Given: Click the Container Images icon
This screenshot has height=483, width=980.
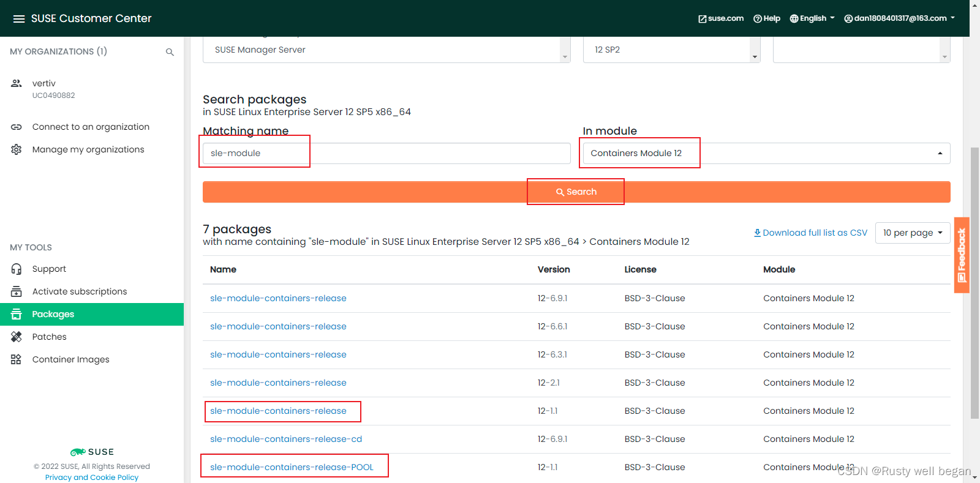Looking at the screenshot, I should click(17, 359).
